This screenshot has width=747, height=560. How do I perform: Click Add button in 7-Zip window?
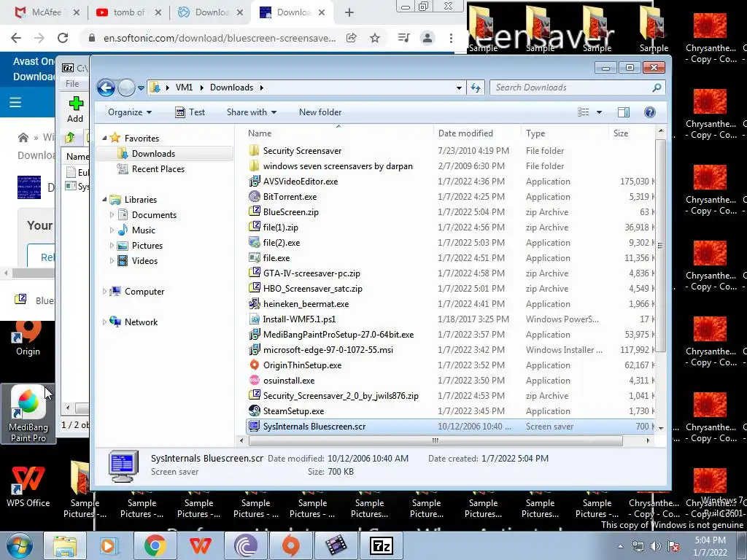[x=75, y=109]
